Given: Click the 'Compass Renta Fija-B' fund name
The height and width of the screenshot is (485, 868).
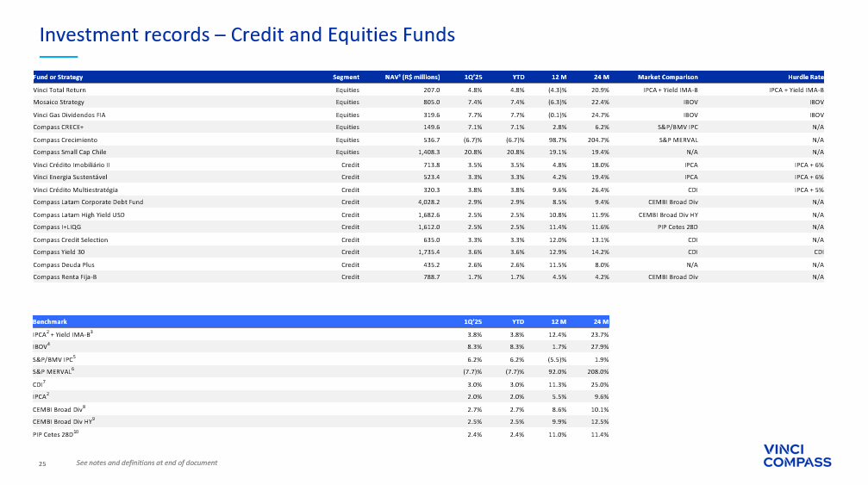Looking at the screenshot, I should coord(65,277).
